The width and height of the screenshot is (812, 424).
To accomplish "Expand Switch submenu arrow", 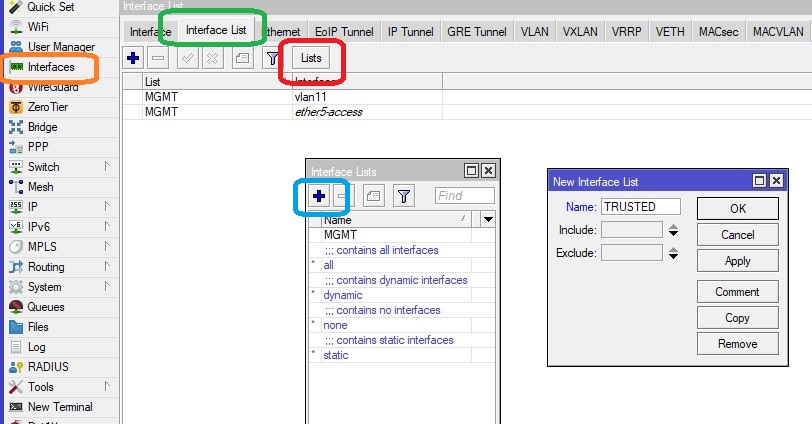I will pyautogui.click(x=107, y=166).
